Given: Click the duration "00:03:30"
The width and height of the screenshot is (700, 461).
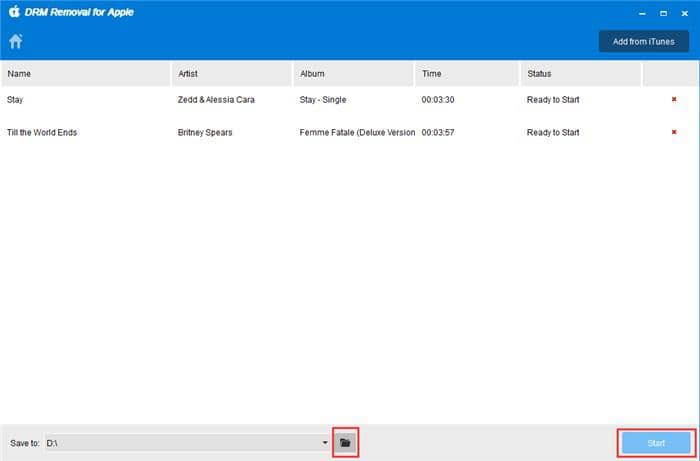Looking at the screenshot, I should 438,100.
